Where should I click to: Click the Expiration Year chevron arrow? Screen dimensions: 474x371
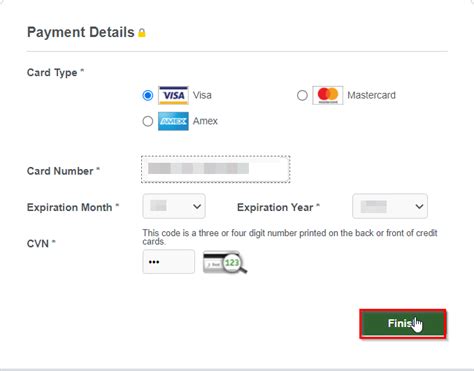pyautogui.click(x=419, y=206)
